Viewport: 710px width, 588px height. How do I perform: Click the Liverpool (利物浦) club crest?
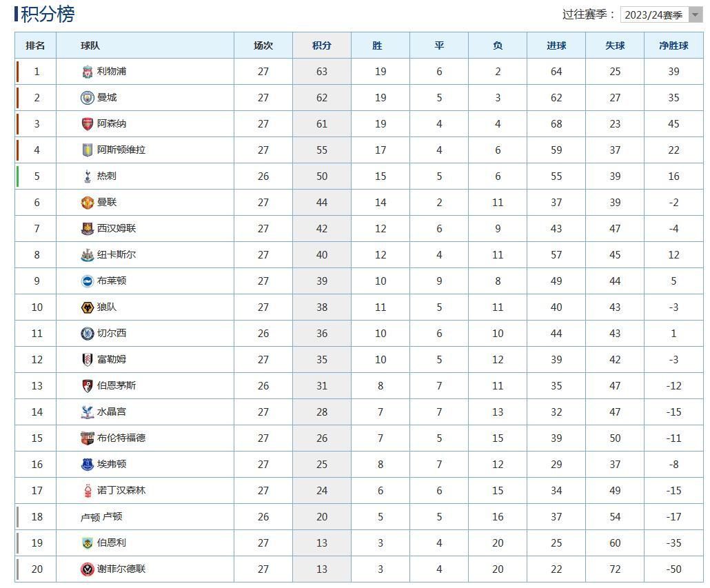pos(88,72)
